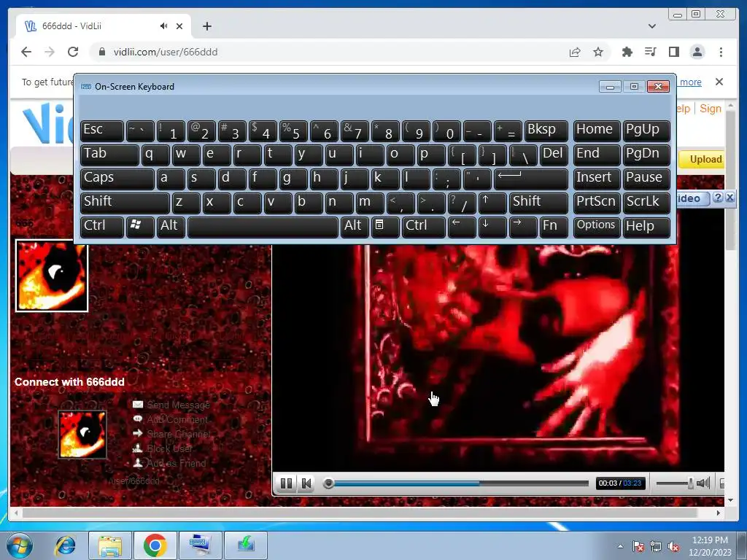Click Add as Friend link
Screen dimensions: 747x560
[177, 463]
